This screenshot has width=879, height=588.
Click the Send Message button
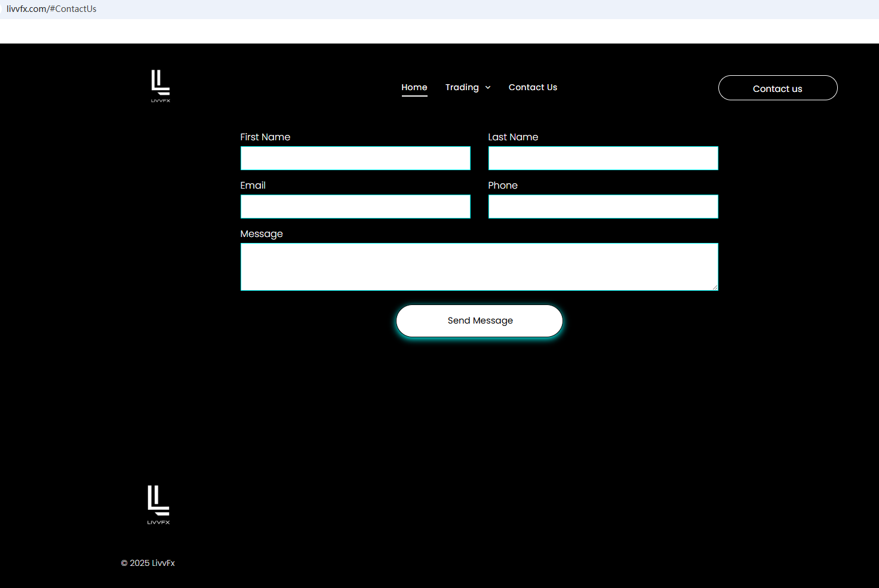click(480, 321)
